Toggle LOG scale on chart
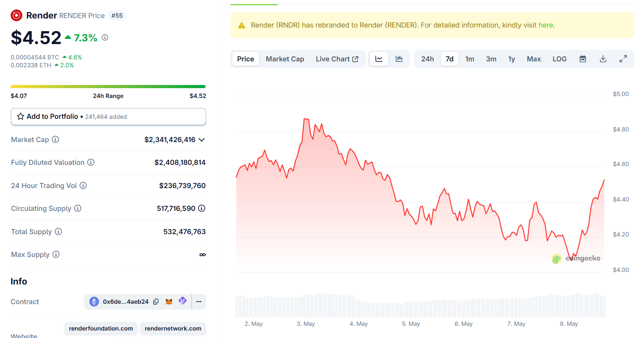Viewport: 644px width, 338px height. coord(560,59)
